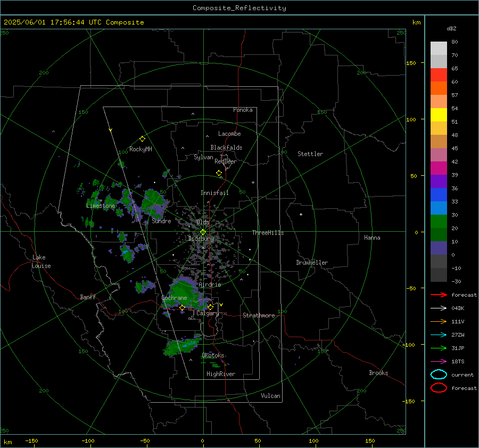Viewport: 479px width, 448px height.
Task: Click the 100 tick on bottom axis
Action: point(313,441)
